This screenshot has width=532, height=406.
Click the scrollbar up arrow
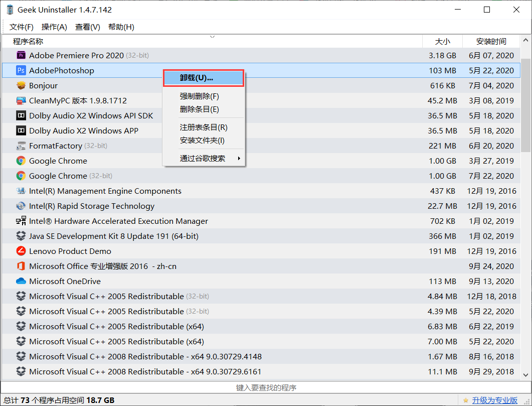(525, 40)
